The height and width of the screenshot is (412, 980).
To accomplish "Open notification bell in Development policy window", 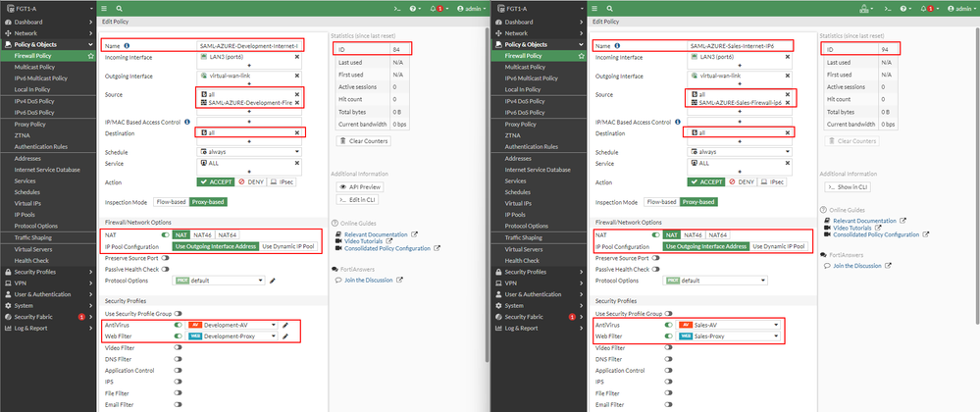I will pyautogui.click(x=436, y=9).
